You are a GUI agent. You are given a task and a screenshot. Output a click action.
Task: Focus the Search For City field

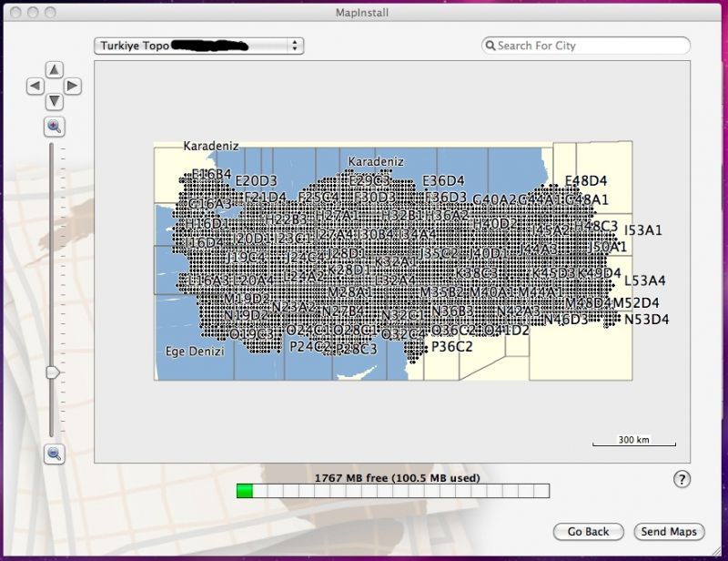[x=591, y=46]
